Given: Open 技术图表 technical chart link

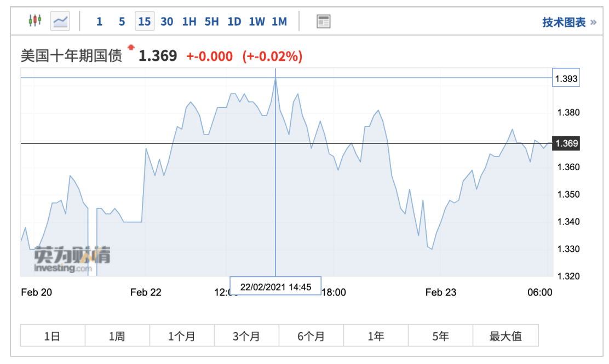Looking at the screenshot, I should 569,22.
